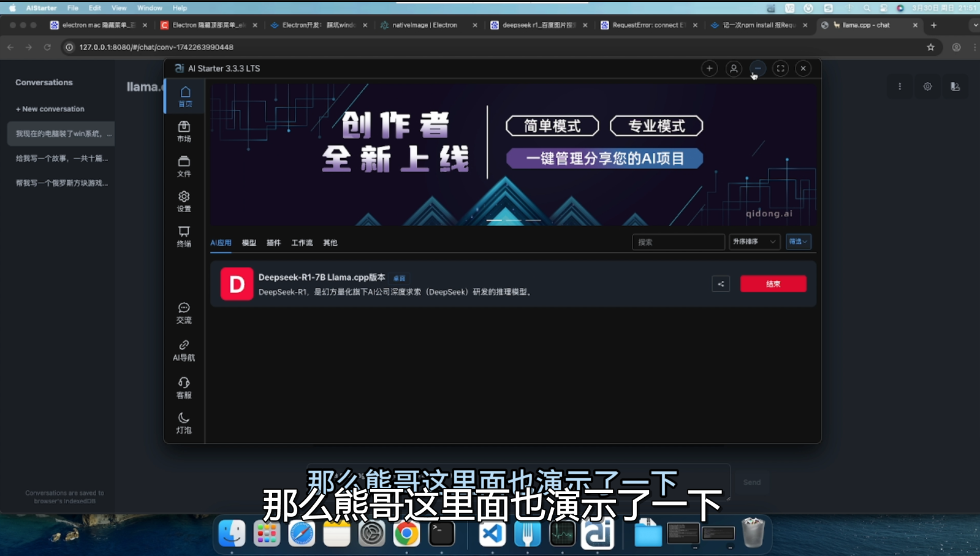Click the bookmark star in the address bar

coord(930,47)
